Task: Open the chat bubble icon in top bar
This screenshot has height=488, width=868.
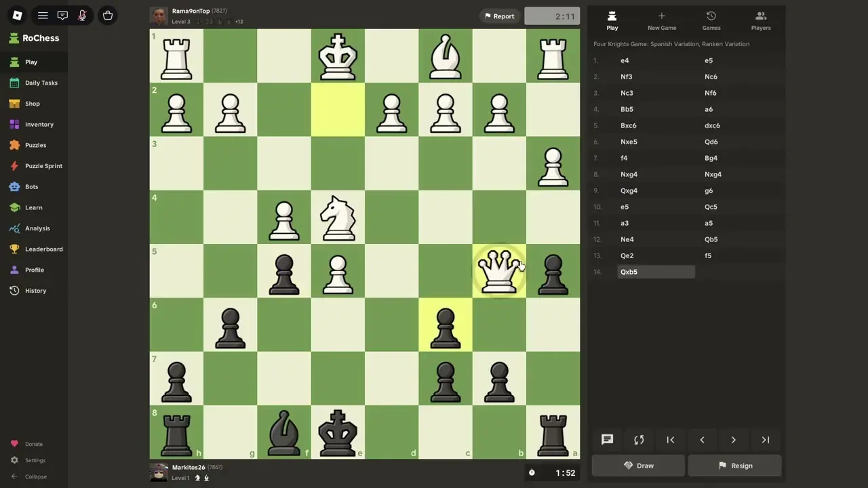Action: [62, 15]
